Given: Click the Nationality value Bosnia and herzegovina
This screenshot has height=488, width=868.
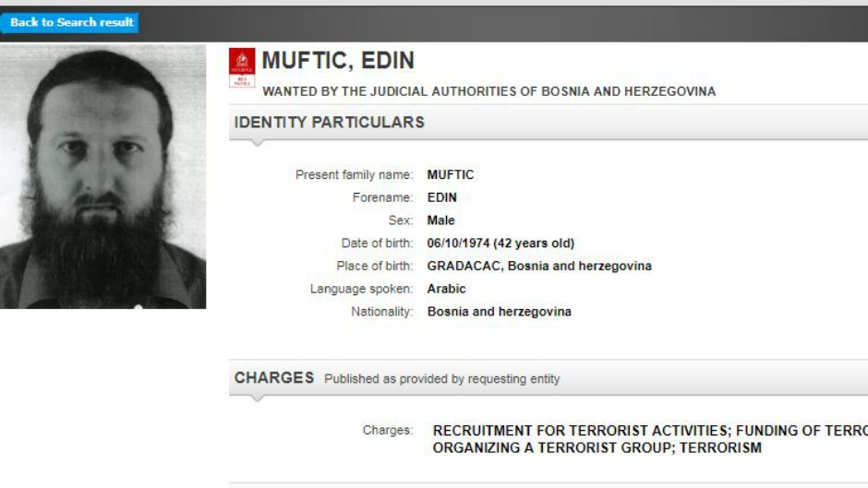Looking at the screenshot, I should pos(499,312).
